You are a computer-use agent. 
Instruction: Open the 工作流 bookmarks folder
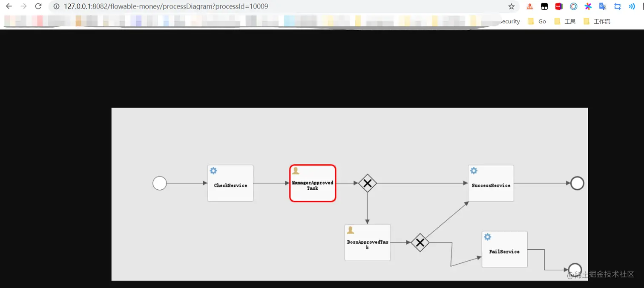[597, 21]
